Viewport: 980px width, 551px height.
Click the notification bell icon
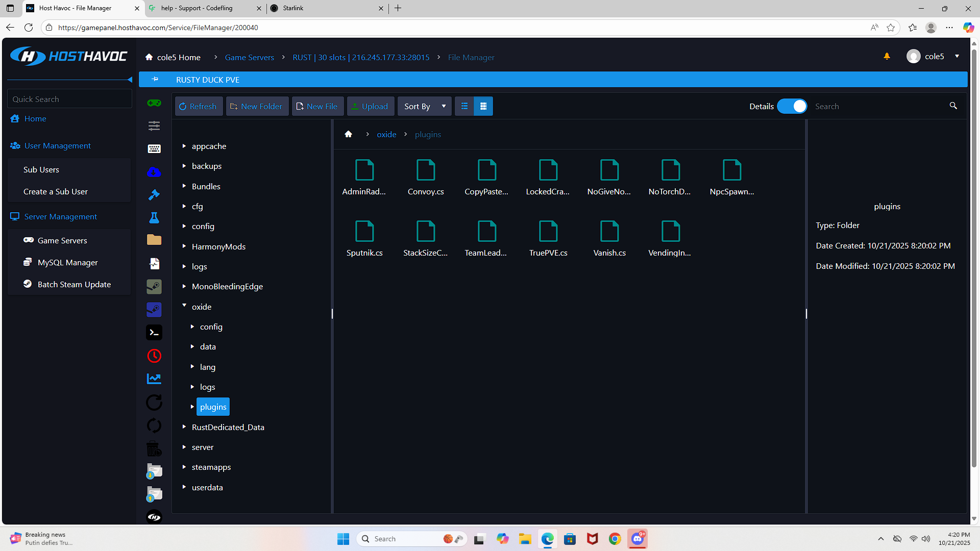[887, 57]
